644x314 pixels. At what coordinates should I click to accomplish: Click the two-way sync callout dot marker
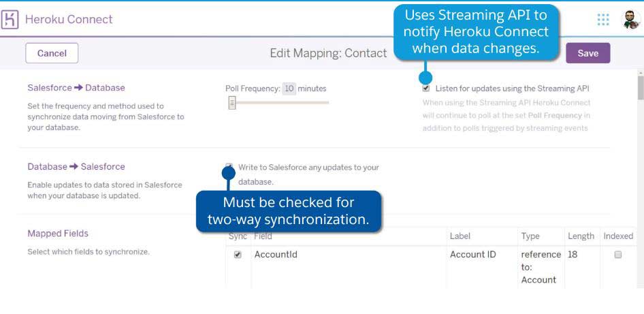228,173
